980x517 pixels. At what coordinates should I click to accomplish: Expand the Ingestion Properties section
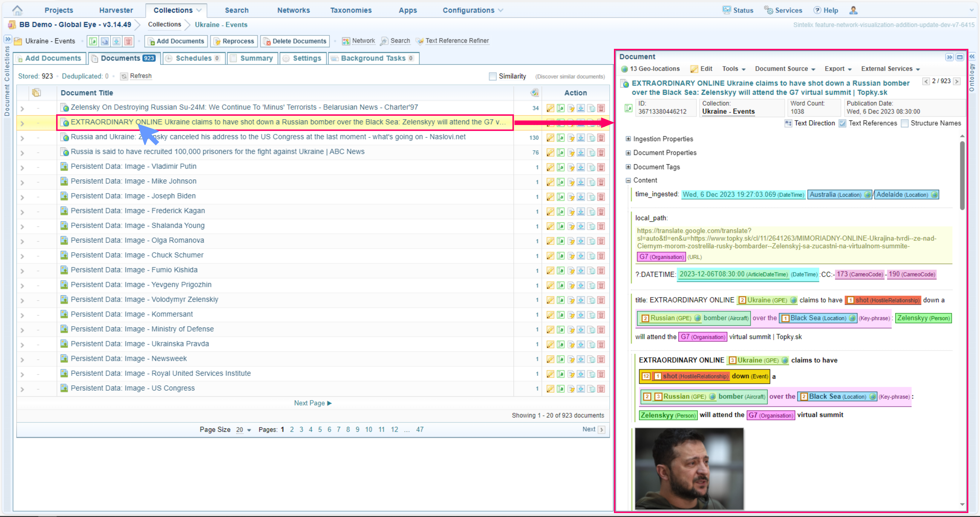[x=628, y=139]
